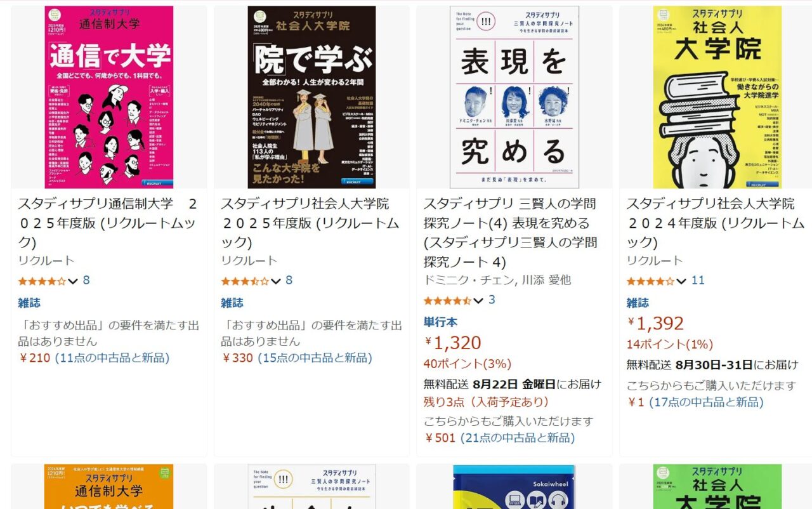Image resolution: width=812 pixels, height=509 pixels.
Task: Select 単行本 format link
Action: (440, 322)
